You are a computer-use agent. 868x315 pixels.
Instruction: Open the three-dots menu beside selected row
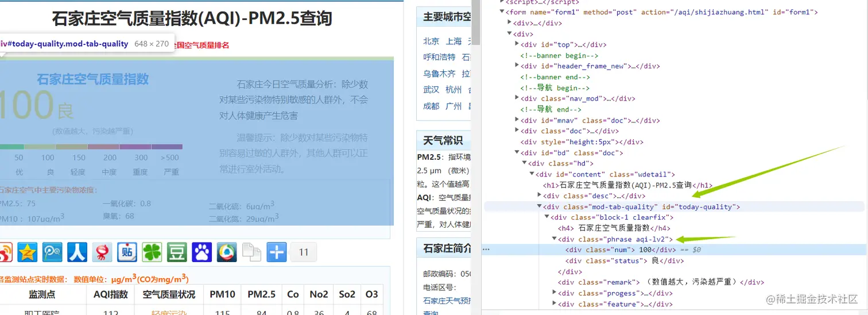tap(486, 250)
